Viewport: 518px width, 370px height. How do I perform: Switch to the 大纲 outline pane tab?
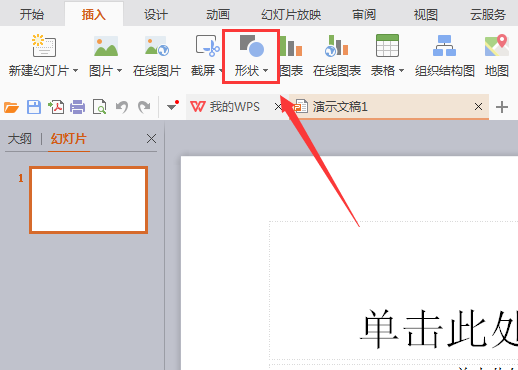click(x=20, y=139)
